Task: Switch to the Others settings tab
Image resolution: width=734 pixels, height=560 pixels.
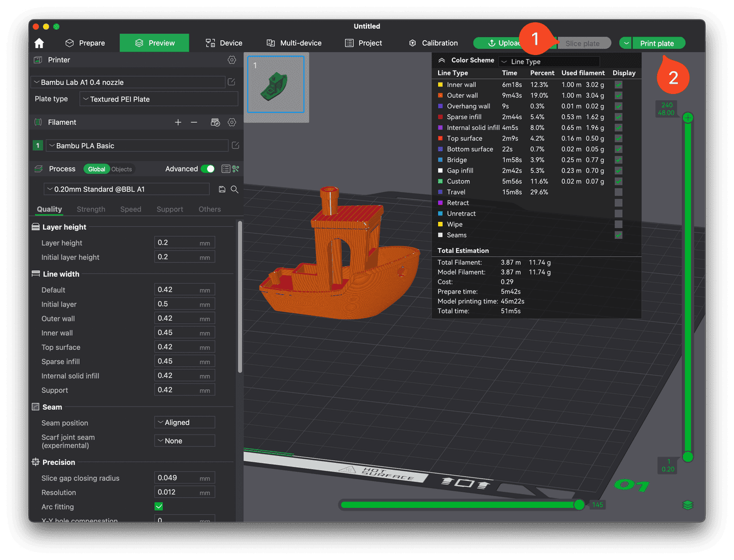Action: click(210, 209)
